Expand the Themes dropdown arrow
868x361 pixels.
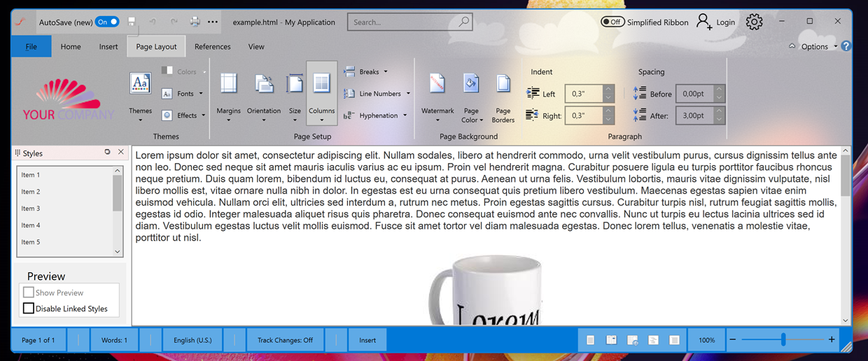click(x=141, y=120)
